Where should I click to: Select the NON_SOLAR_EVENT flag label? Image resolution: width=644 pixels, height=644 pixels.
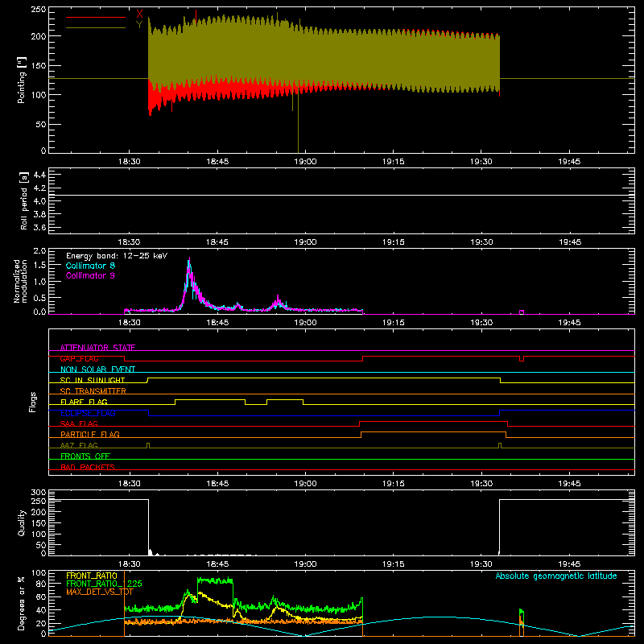click(x=97, y=369)
